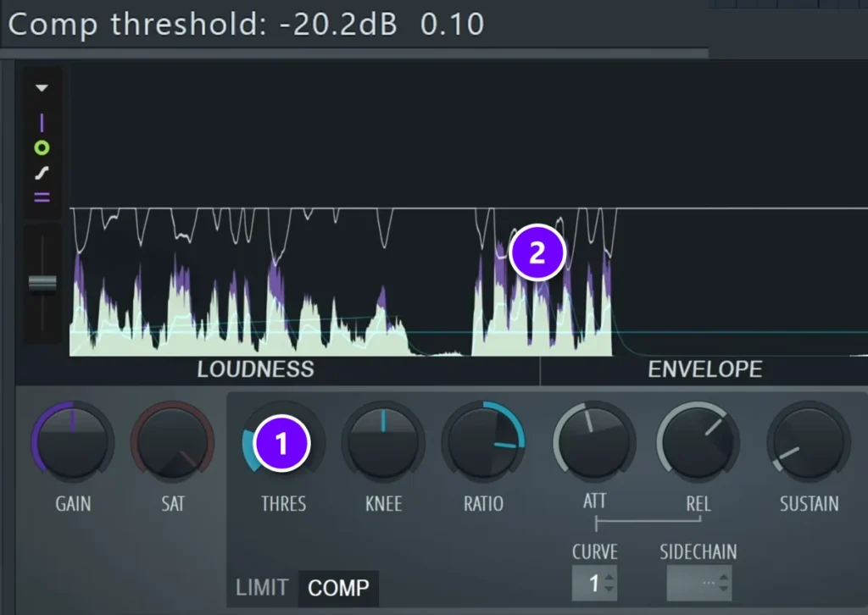Click the GAIN knob
The width and height of the screenshot is (868, 615).
click(x=73, y=440)
